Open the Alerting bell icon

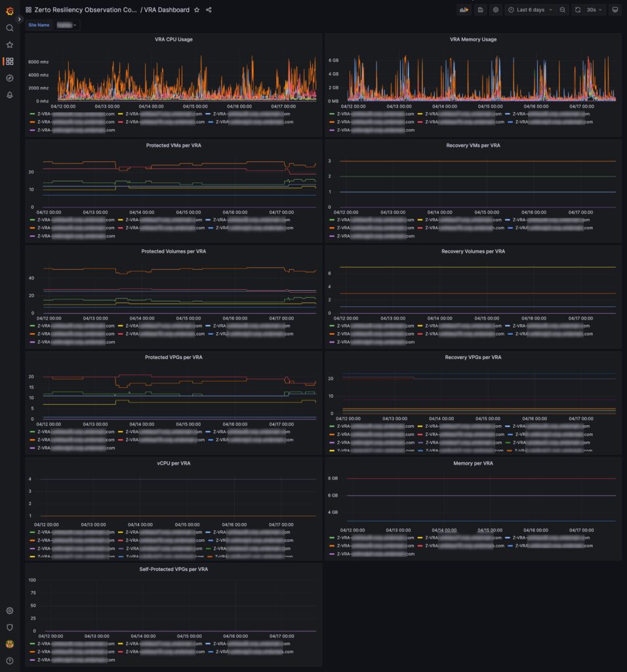coord(9,94)
